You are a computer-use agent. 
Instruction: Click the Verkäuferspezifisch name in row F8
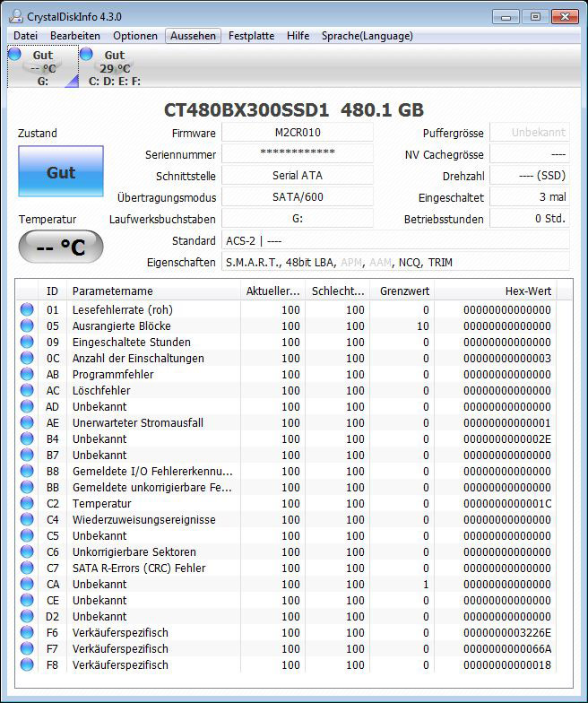[120, 665]
